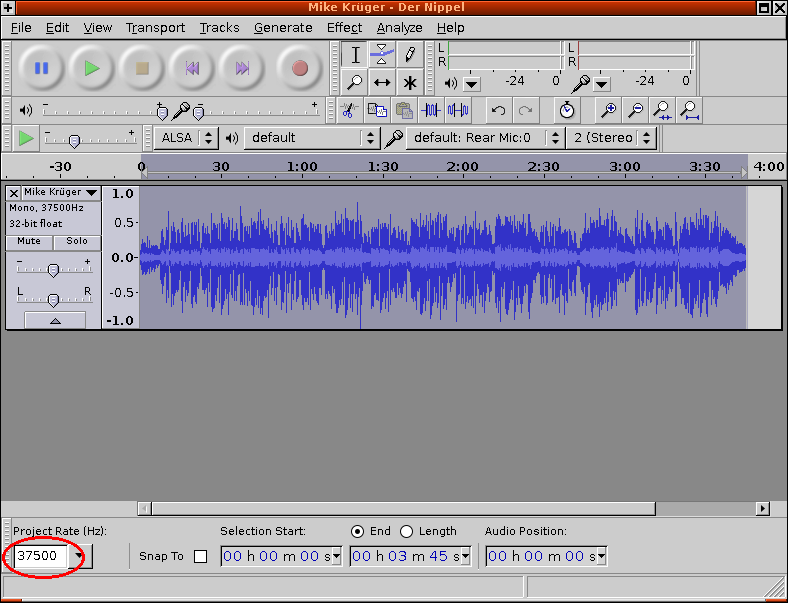Click the Undo arrow icon
The height and width of the screenshot is (603, 788).
[498, 110]
